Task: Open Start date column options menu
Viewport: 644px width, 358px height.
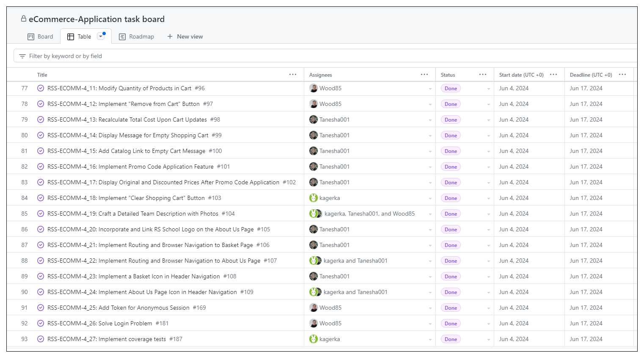Action: pos(553,75)
